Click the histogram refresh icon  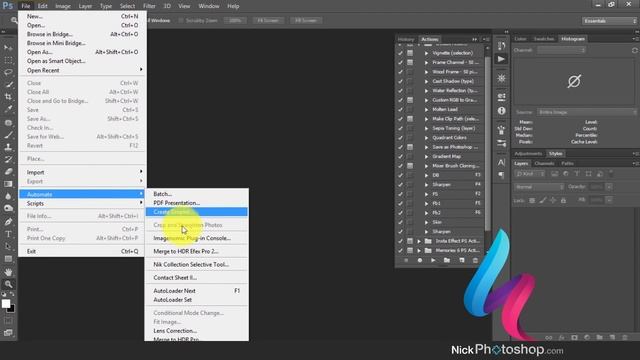point(635,50)
